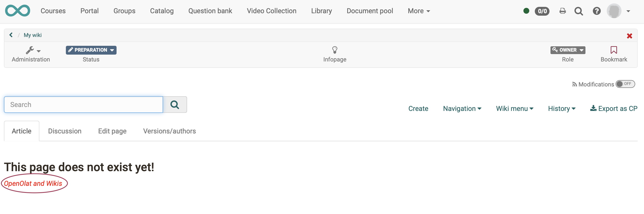Expand the Wiki menu dropdown

pos(514,108)
